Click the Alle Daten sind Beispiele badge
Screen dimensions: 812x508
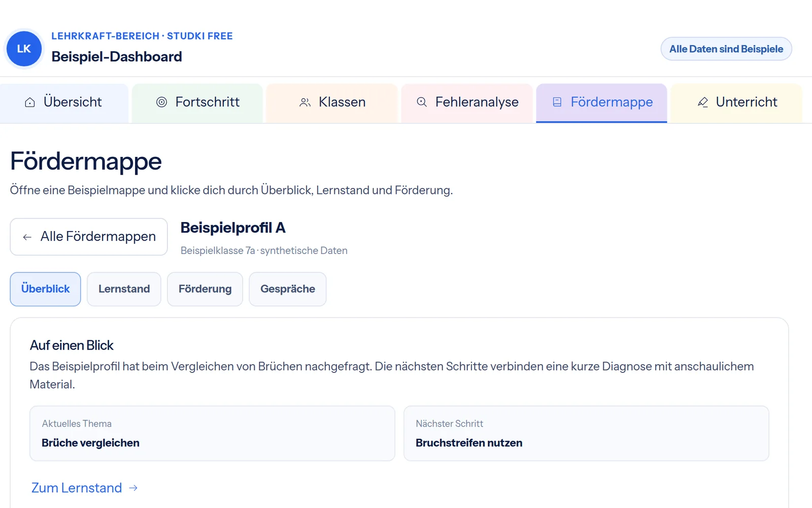[726, 49]
